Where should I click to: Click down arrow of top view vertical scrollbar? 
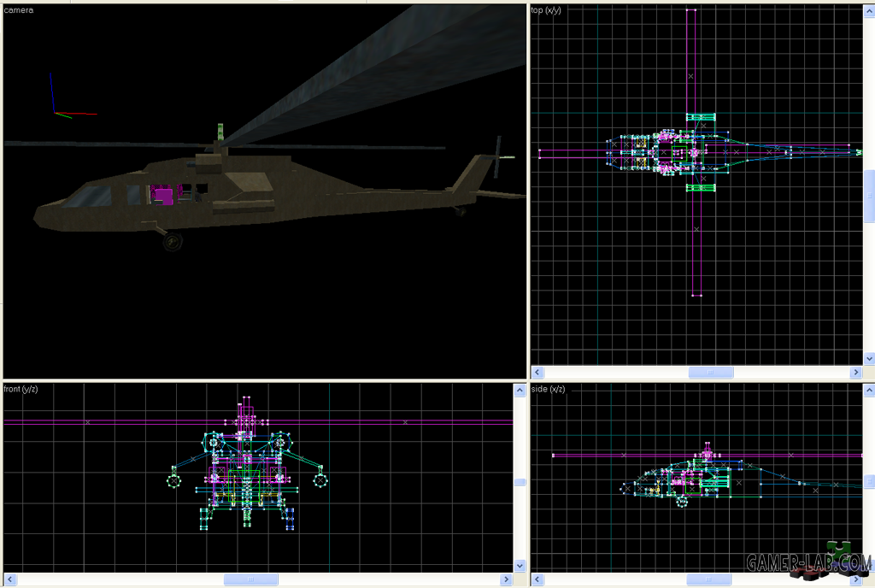[x=869, y=359]
